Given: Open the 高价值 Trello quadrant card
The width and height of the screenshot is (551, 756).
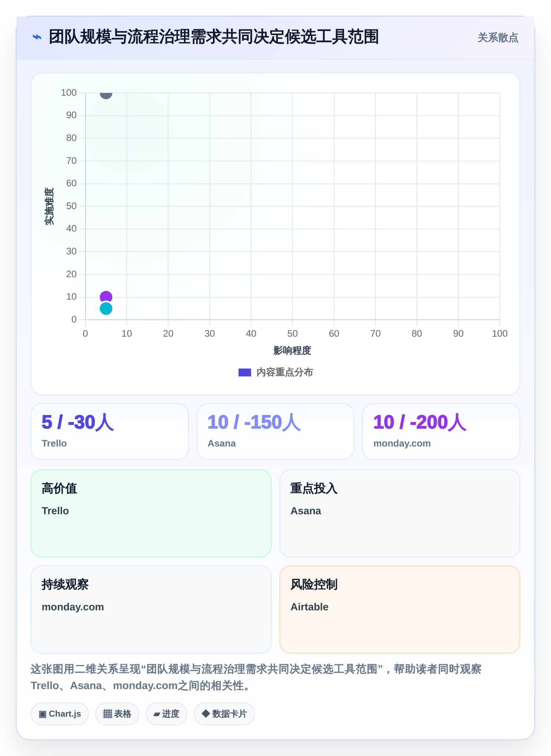Looking at the screenshot, I should point(151,513).
